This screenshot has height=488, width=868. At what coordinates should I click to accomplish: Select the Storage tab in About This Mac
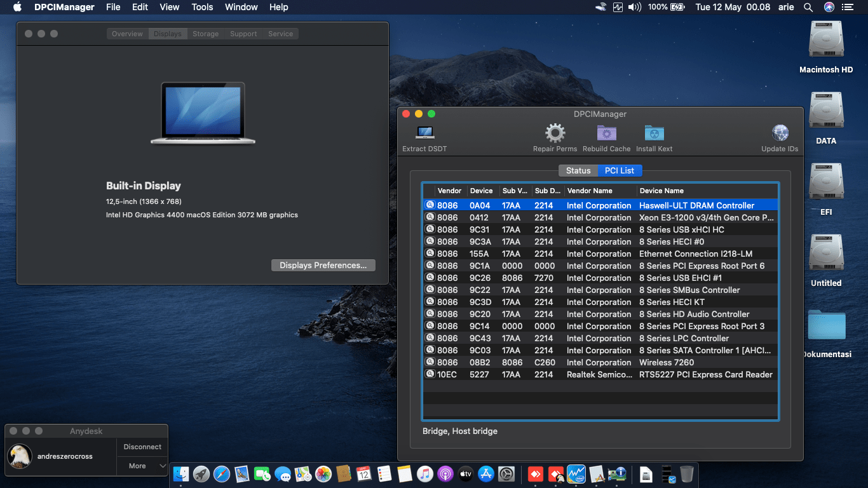(206, 34)
